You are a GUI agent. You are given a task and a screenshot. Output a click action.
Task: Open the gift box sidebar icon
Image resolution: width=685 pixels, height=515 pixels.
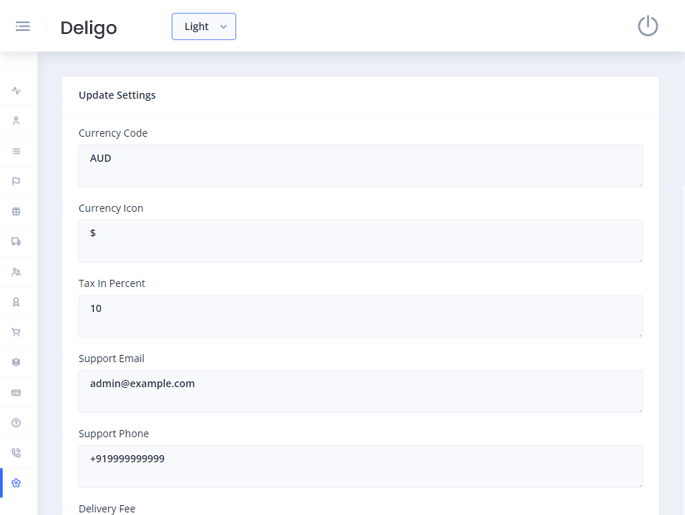tap(16, 211)
